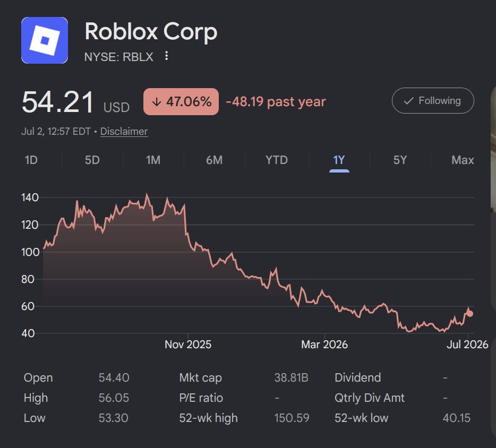Screen dimensions: 496x448
Task: Click the 'Mkt cap' label
Action: (x=200, y=378)
